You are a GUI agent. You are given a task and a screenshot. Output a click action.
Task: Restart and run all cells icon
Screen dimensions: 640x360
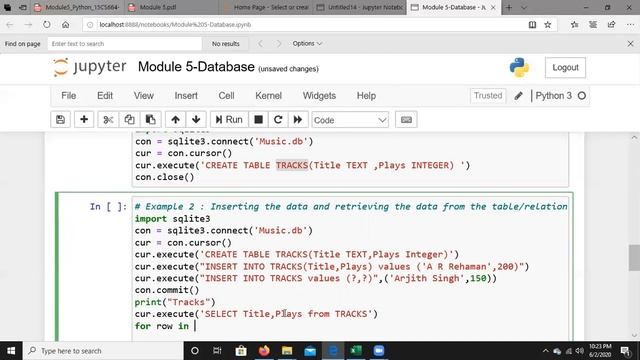[x=298, y=120]
